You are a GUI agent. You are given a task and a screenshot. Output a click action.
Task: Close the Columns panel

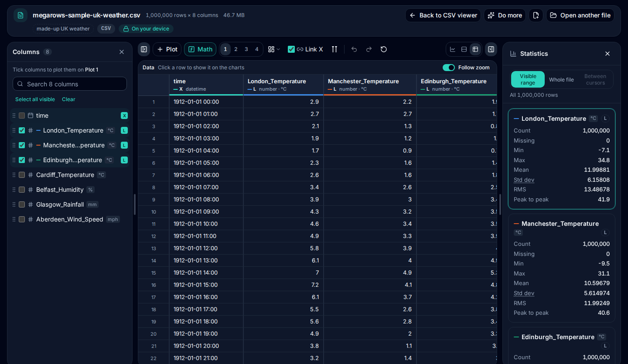pos(122,52)
